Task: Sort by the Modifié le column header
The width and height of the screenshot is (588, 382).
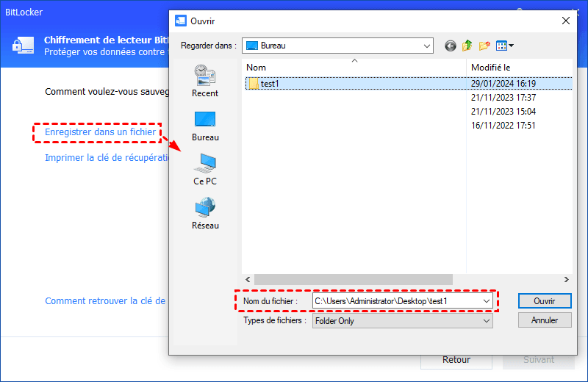Action: coord(520,68)
